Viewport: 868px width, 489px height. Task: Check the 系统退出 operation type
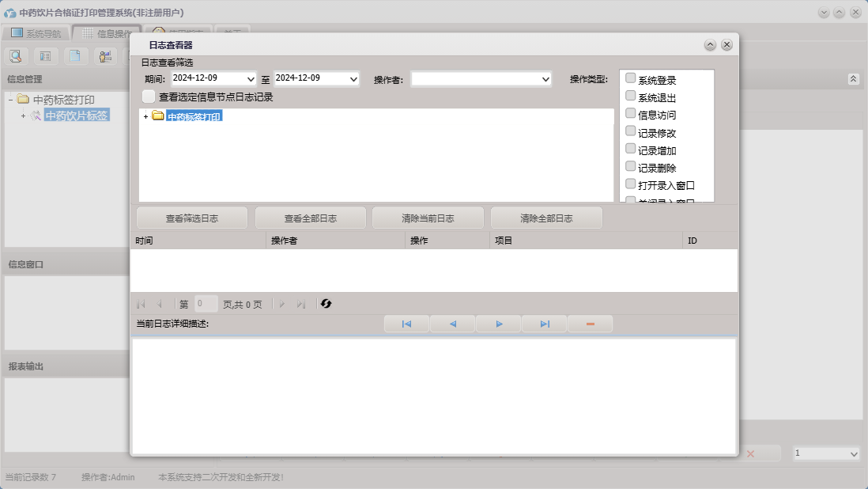(630, 96)
